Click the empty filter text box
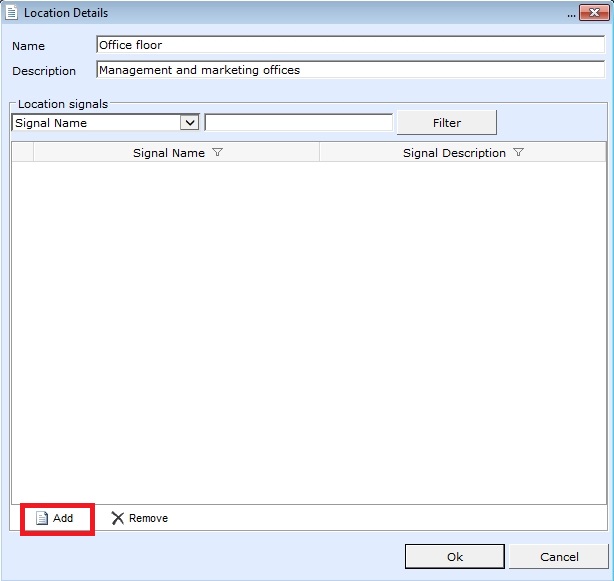This screenshot has width=614, height=581. click(298, 123)
